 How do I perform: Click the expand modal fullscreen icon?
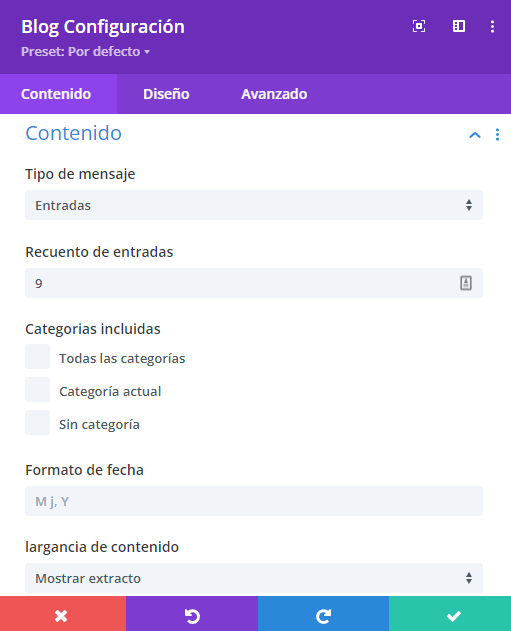click(x=419, y=27)
